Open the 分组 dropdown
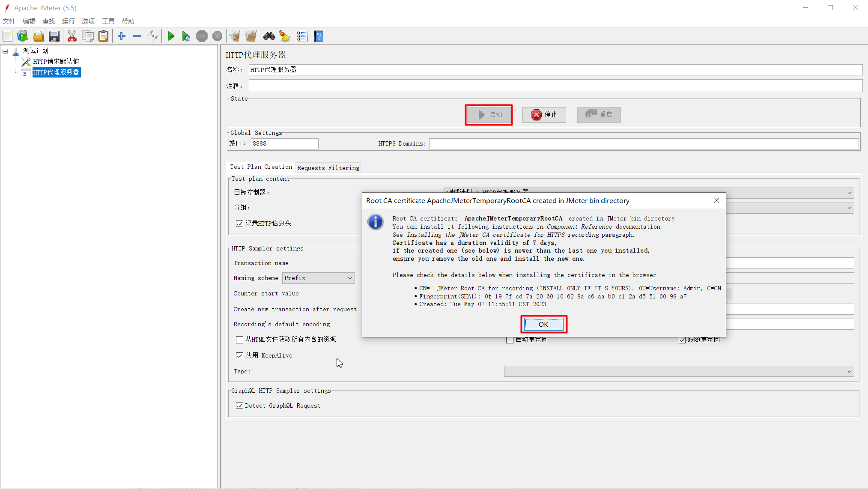 pyautogui.click(x=790, y=208)
